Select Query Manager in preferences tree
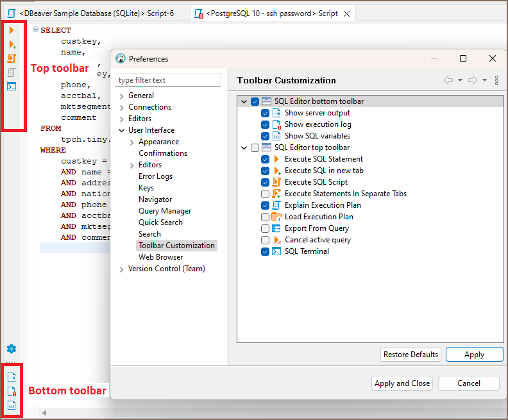508x420 pixels. [165, 211]
